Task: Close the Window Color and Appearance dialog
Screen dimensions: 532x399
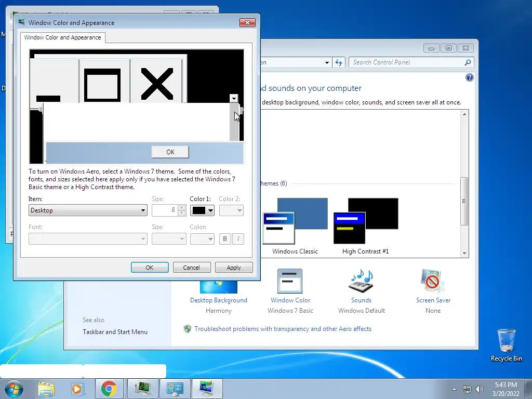Action: click(247, 22)
